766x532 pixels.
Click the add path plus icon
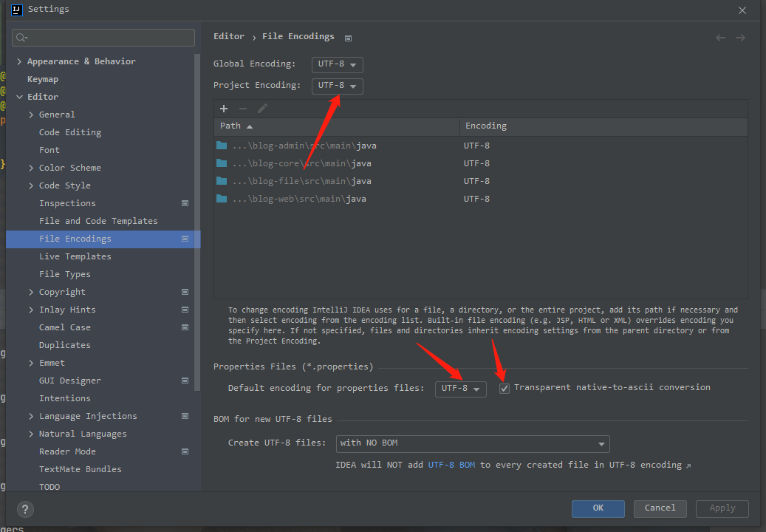[x=224, y=109]
